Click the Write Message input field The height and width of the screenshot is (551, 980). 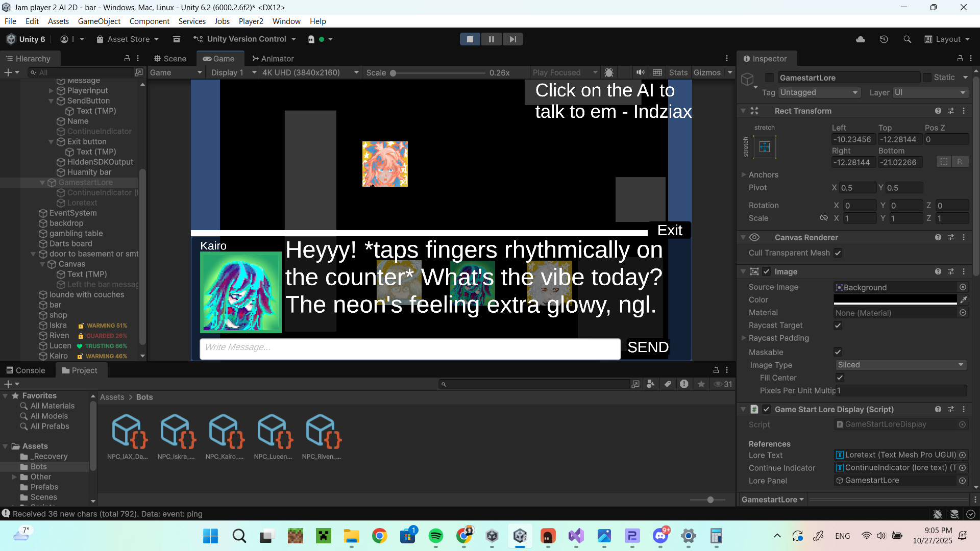(410, 349)
